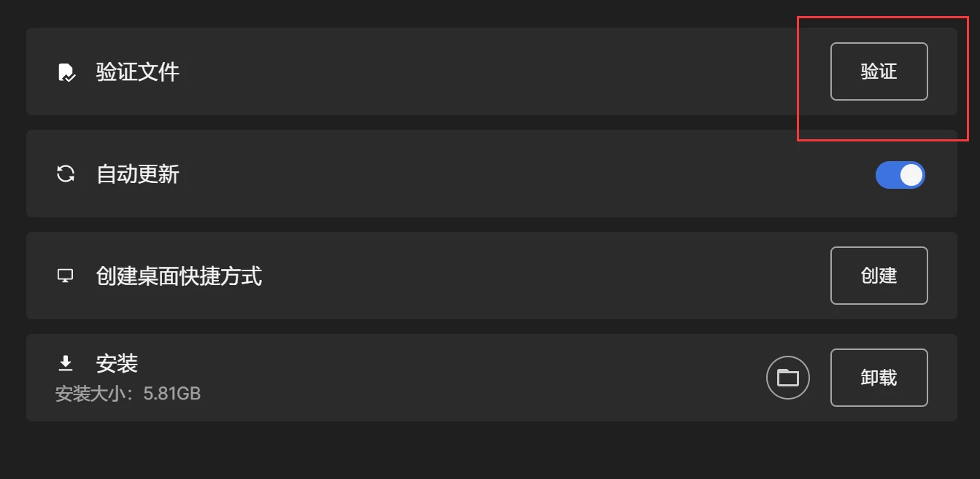Image resolution: width=980 pixels, height=479 pixels.
Task: Click the desktop monitor shortcut icon
Action: click(66, 276)
